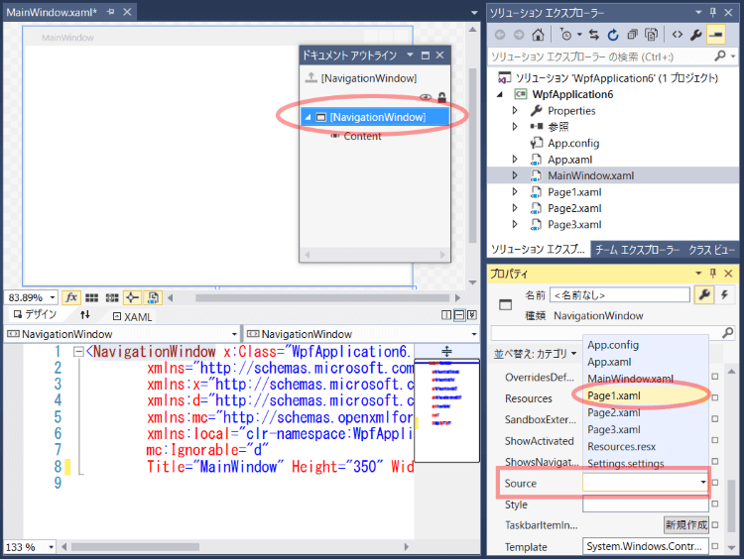Collapse the XAML NavigationWindow tag at line 1
Viewport: 744px width, 560px height.
coord(78,352)
